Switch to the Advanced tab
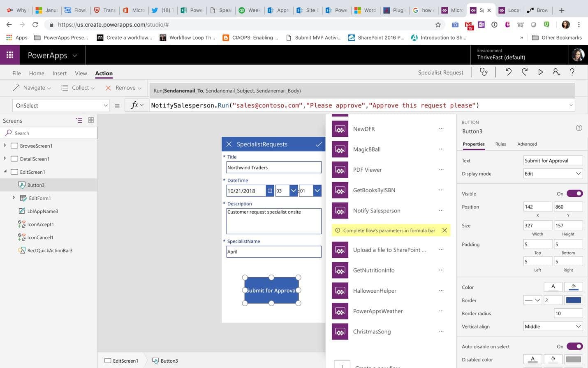Viewport: 588px width, 368px height. [527, 144]
